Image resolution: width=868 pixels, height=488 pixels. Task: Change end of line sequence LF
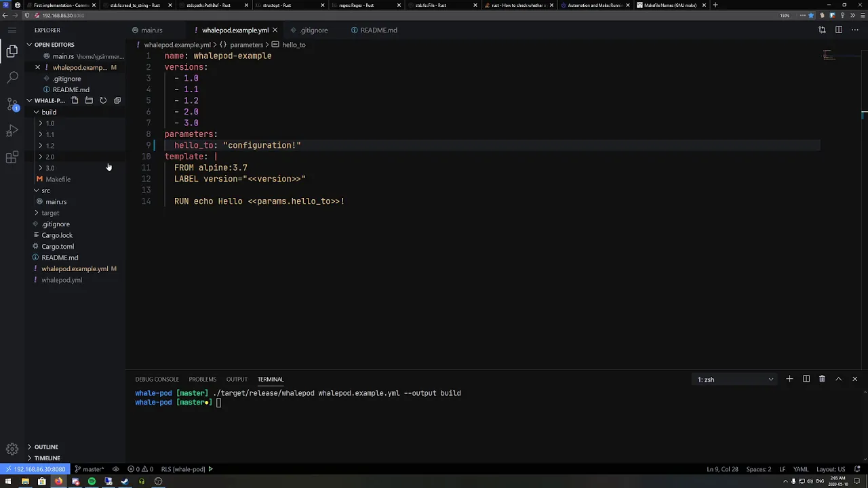click(x=782, y=469)
